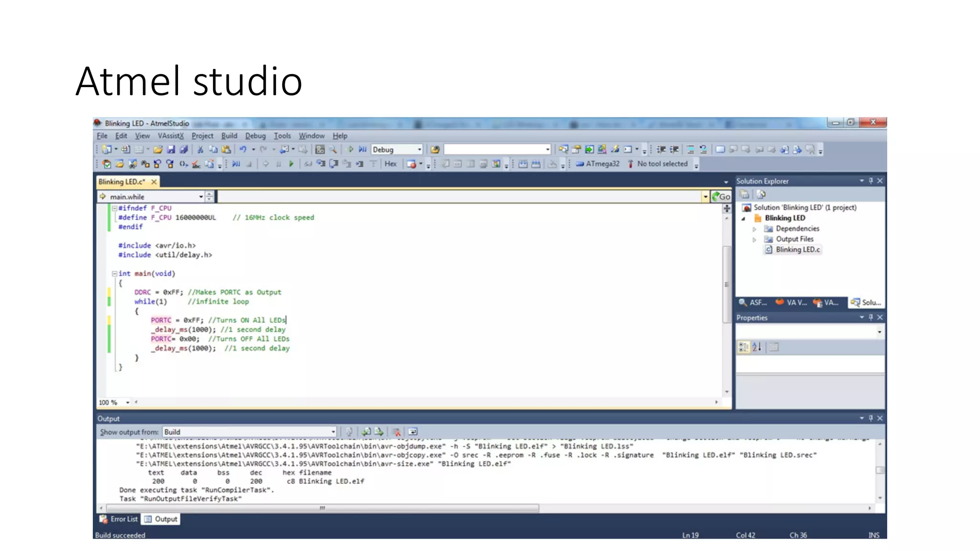
Task: Increase indent with the indent icon
Action: (x=674, y=150)
